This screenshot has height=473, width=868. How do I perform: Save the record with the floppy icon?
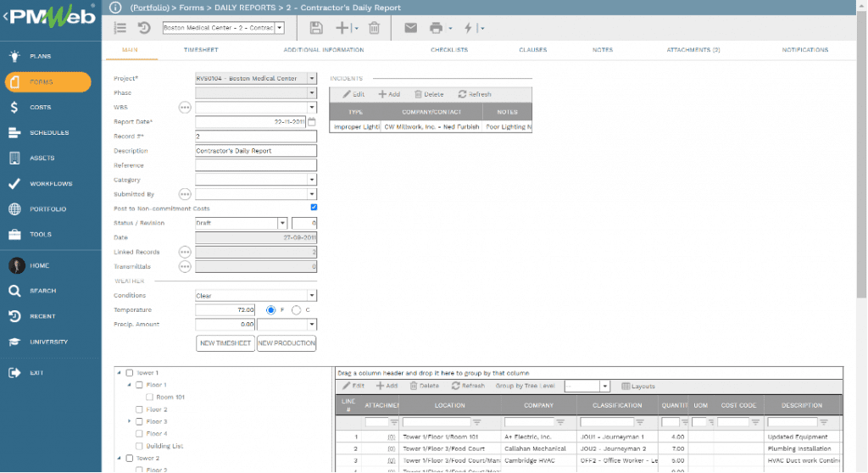point(316,28)
